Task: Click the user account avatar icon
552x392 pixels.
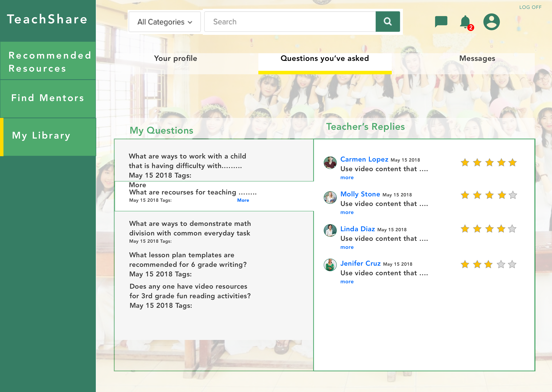Action: 491,22
